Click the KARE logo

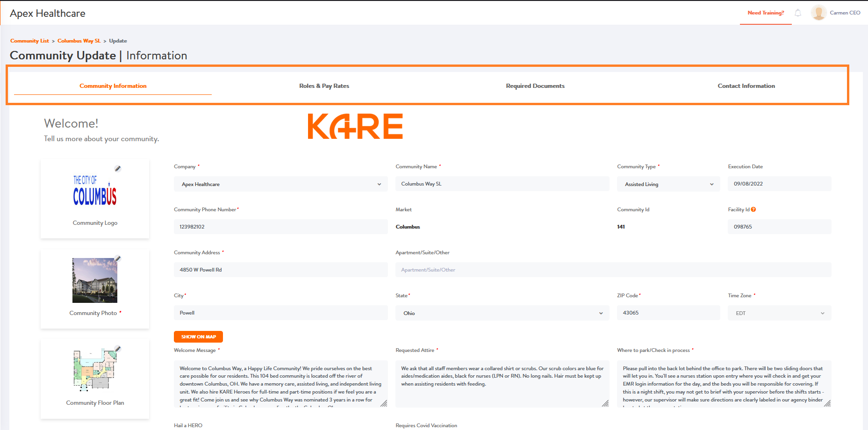[x=355, y=126]
